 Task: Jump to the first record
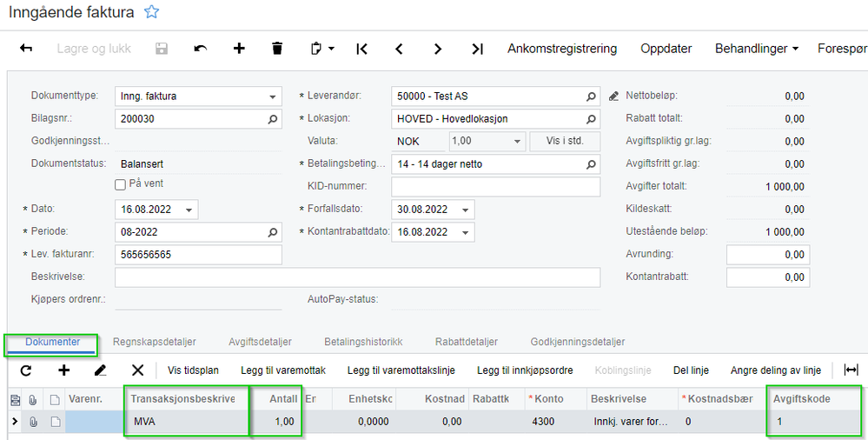[x=361, y=49]
